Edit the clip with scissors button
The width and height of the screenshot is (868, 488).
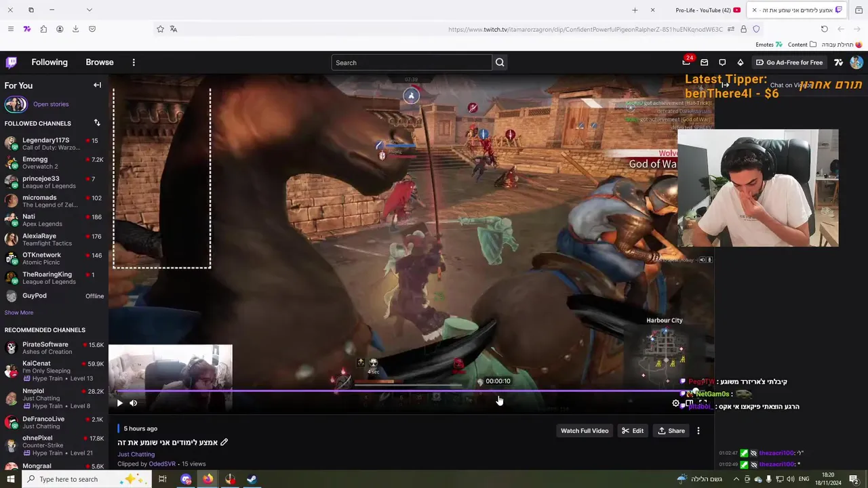(633, 431)
